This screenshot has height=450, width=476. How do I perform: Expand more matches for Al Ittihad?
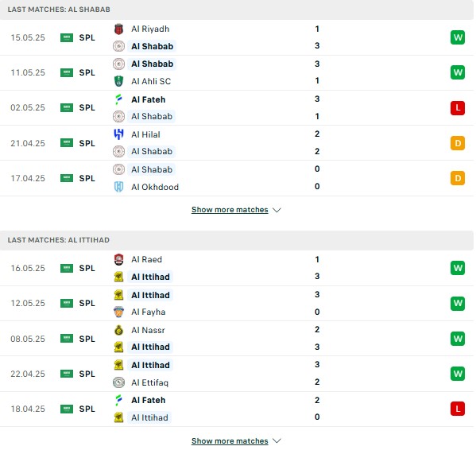coord(230,441)
